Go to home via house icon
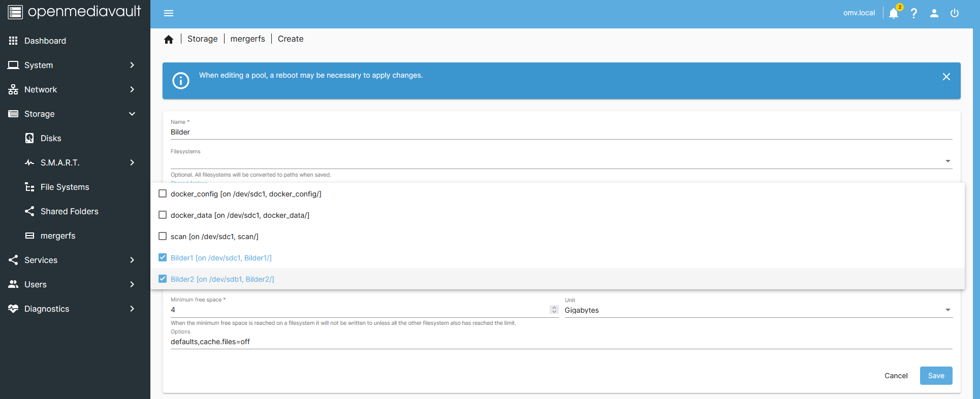The height and width of the screenshot is (399, 980). pos(169,39)
